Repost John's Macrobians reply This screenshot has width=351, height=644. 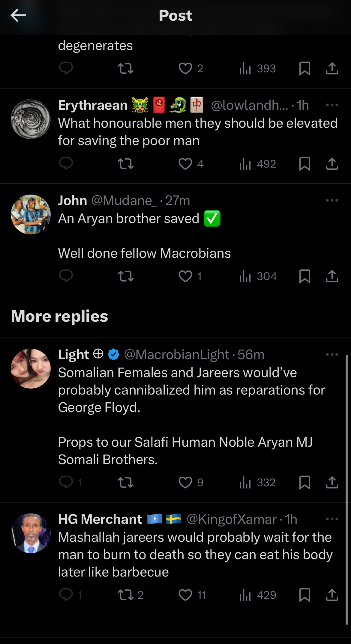[x=126, y=276]
